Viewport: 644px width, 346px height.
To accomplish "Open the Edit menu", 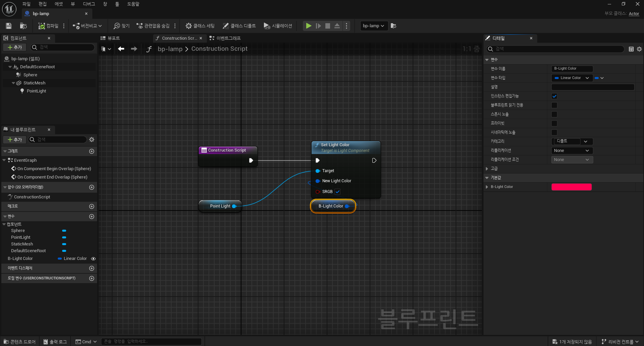I will pos(43,4).
